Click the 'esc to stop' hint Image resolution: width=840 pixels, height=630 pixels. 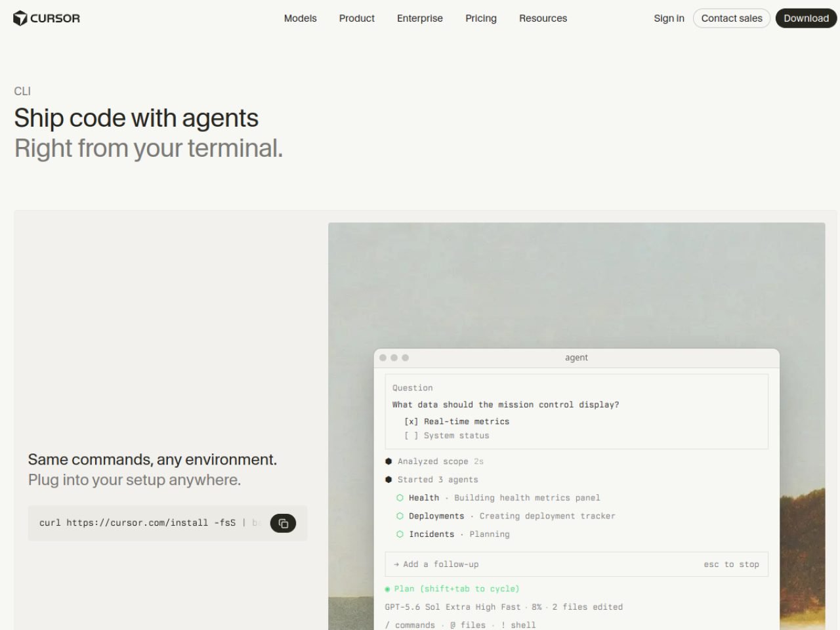(x=731, y=564)
